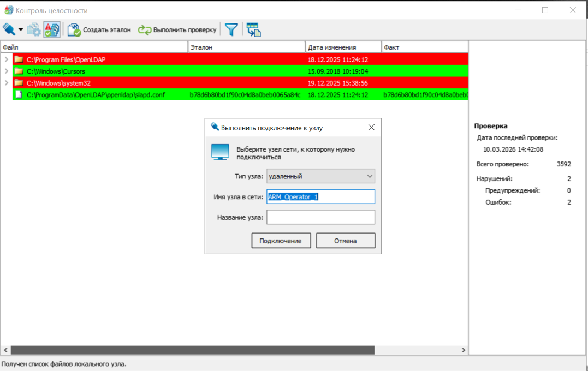Expand the C:\Windows\system32 row
The image size is (588, 371).
click(x=7, y=83)
